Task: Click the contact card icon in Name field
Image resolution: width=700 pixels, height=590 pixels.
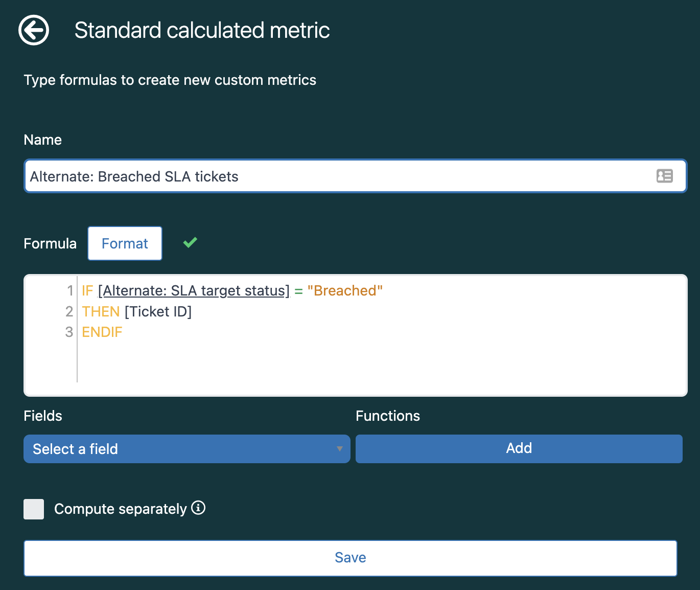Action: tap(664, 176)
